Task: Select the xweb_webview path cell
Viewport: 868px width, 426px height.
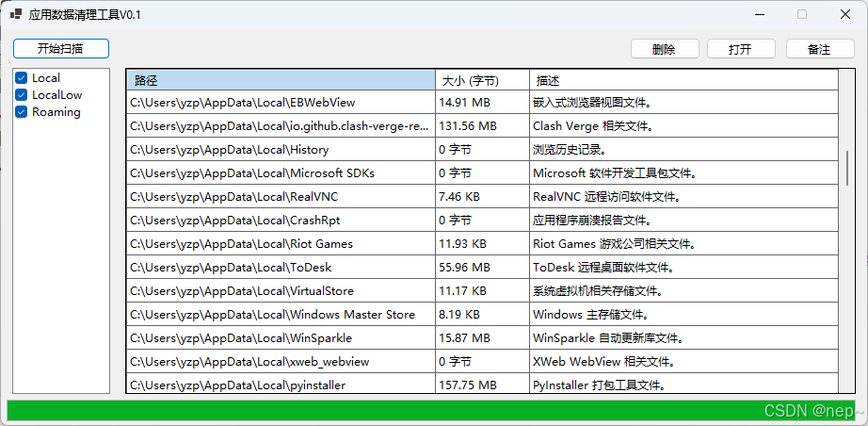Action: (x=281, y=361)
